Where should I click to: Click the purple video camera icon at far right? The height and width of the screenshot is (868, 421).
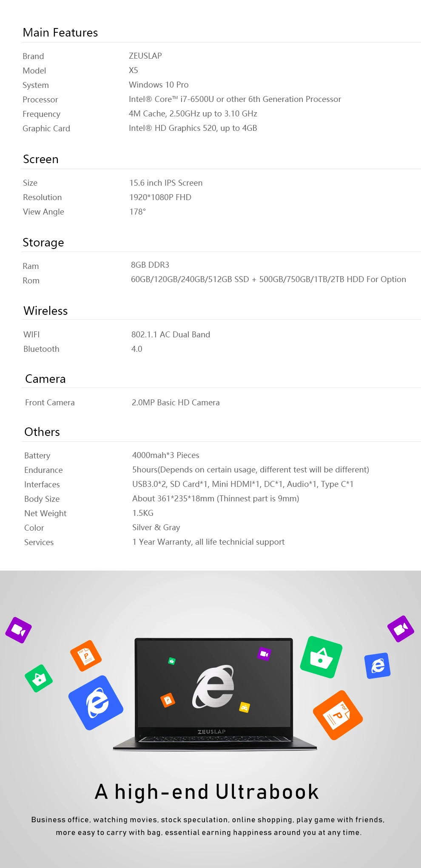pos(401,629)
